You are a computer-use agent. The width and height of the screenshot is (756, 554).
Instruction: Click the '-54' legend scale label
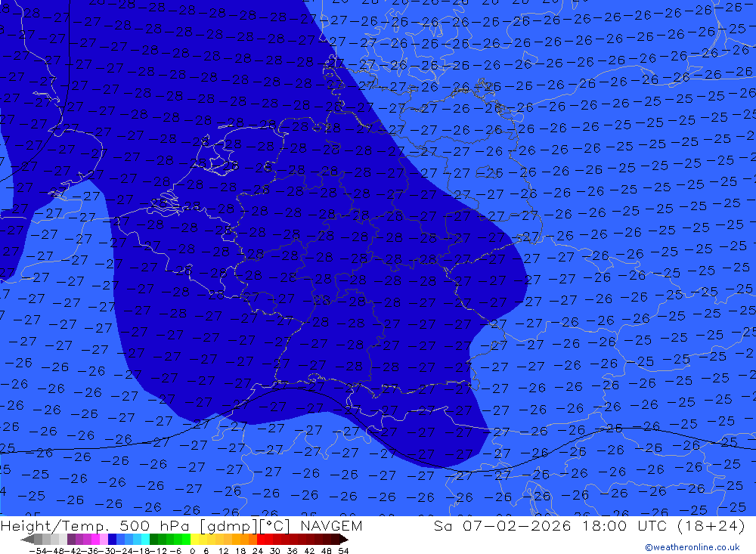click(x=39, y=551)
